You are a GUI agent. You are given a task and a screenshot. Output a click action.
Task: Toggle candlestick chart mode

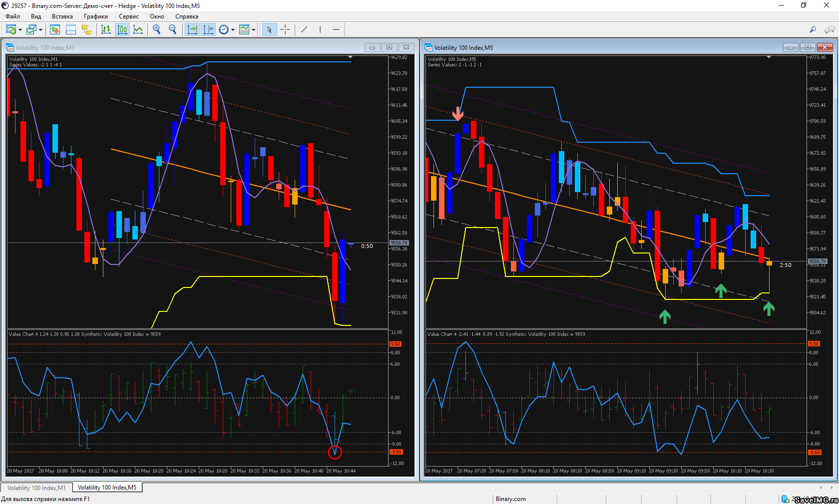point(122,30)
